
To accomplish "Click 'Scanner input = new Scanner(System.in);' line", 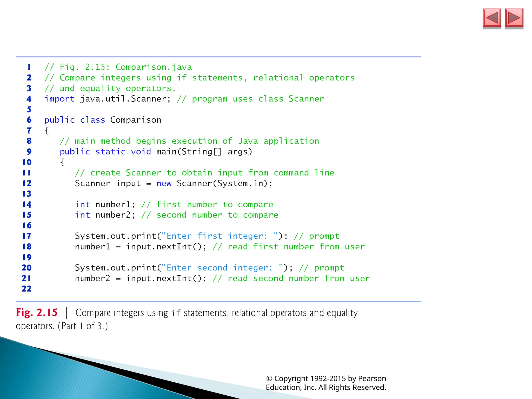I will pyautogui.click(x=174, y=183).
